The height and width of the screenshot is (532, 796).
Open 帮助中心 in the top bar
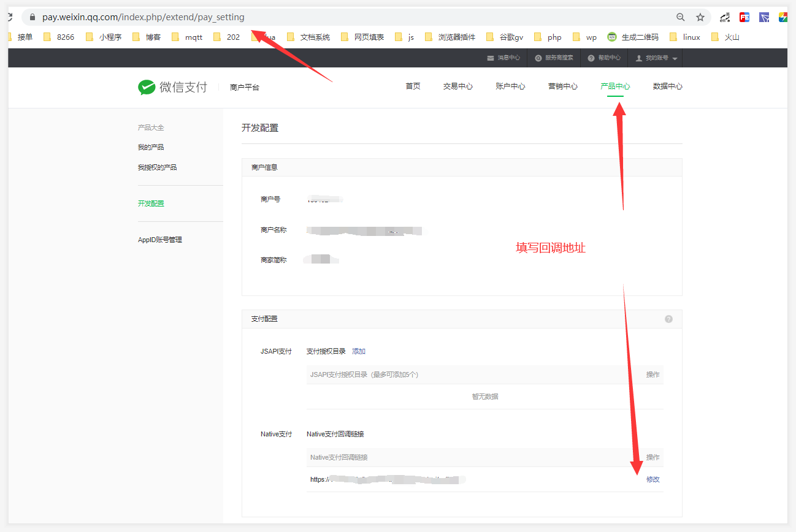[x=604, y=58]
